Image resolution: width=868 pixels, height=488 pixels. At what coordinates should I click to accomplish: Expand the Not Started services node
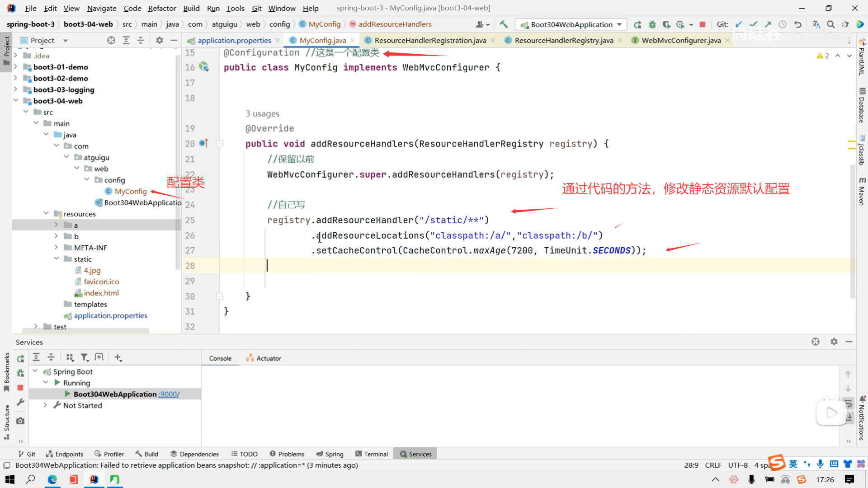coord(45,405)
